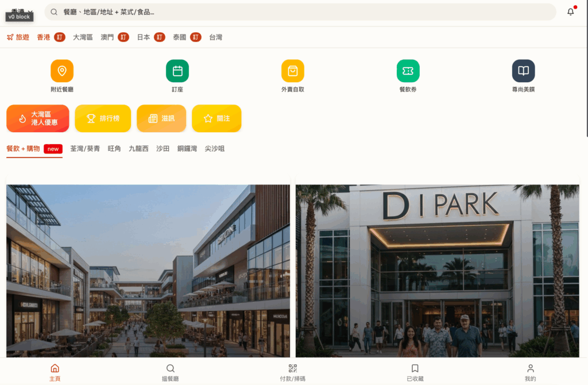
Task: Open the D PARK mall image
Action: [437, 270]
